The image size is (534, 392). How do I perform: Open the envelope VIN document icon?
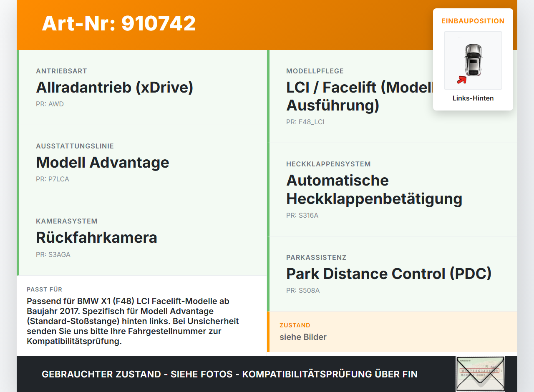click(480, 374)
